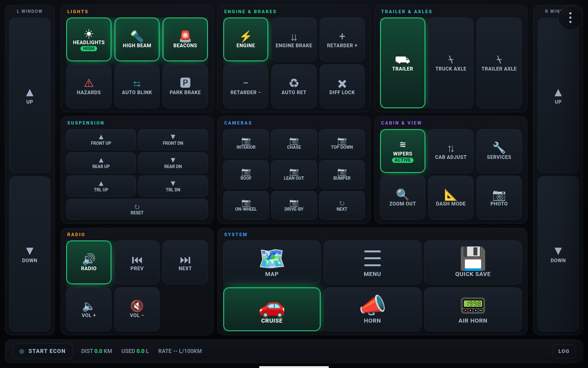Viewport: 588px width, 368px height.
Task: Switch to Lean Out camera
Action: [x=294, y=174]
